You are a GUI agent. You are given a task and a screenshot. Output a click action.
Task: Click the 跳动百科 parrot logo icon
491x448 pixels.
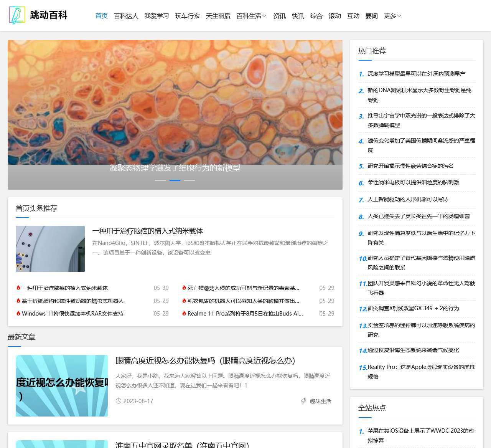click(x=17, y=15)
